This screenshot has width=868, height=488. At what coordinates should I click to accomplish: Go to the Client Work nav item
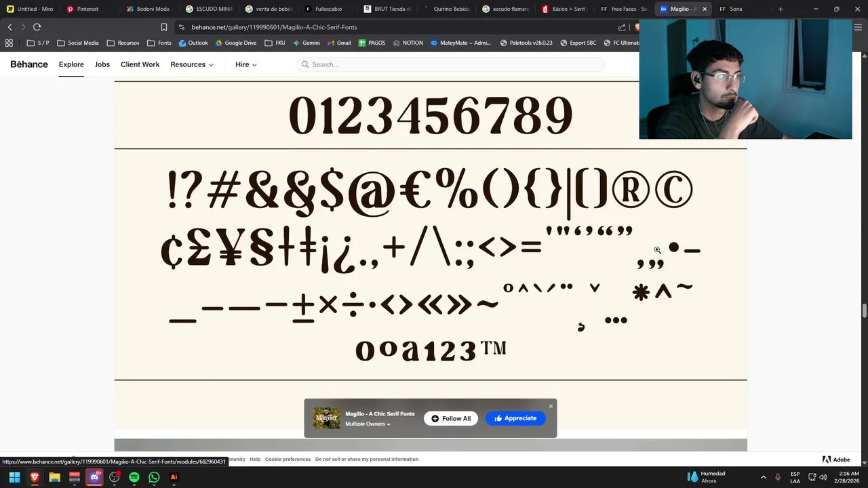click(x=140, y=64)
